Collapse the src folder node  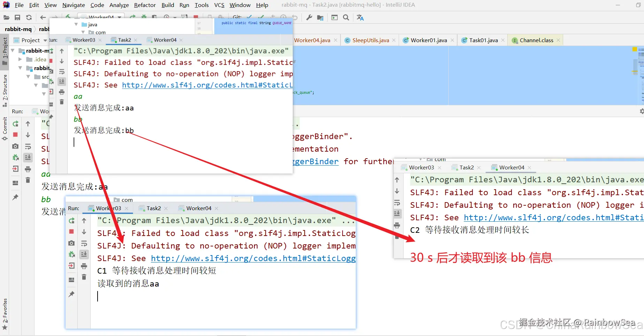[x=28, y=77]
